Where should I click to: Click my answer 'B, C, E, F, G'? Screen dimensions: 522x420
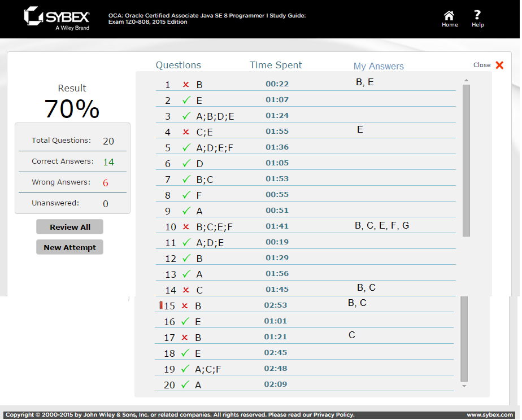point(382,225)
